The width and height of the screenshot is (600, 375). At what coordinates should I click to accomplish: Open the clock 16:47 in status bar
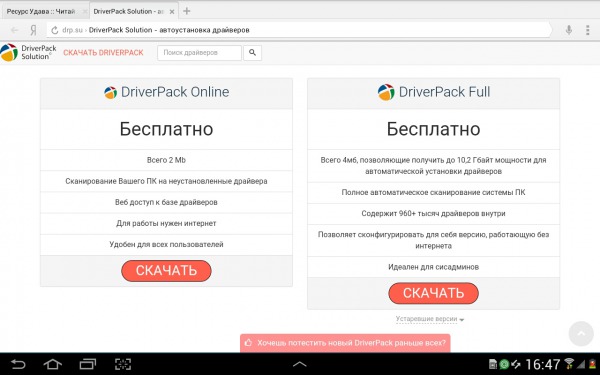(x=543, y=364)
